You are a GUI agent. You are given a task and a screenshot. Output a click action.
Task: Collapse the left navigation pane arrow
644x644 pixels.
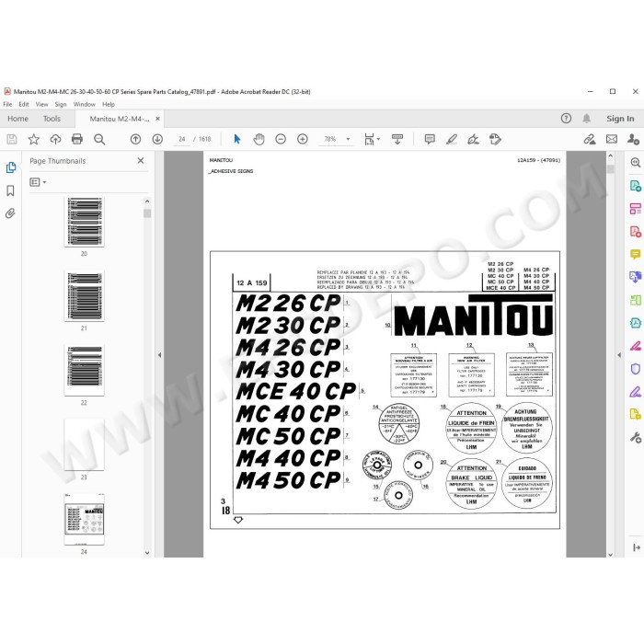[159, 355]
